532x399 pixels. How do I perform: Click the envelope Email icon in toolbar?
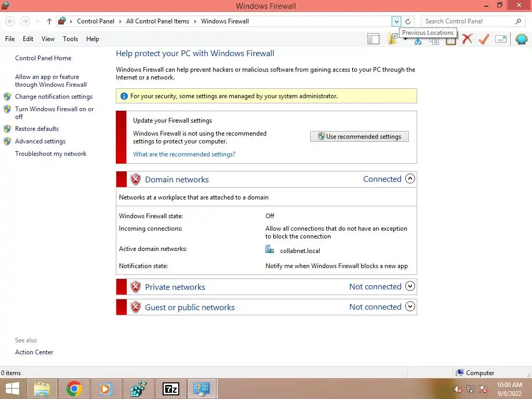pyautogui.click(x=501, y=39)
